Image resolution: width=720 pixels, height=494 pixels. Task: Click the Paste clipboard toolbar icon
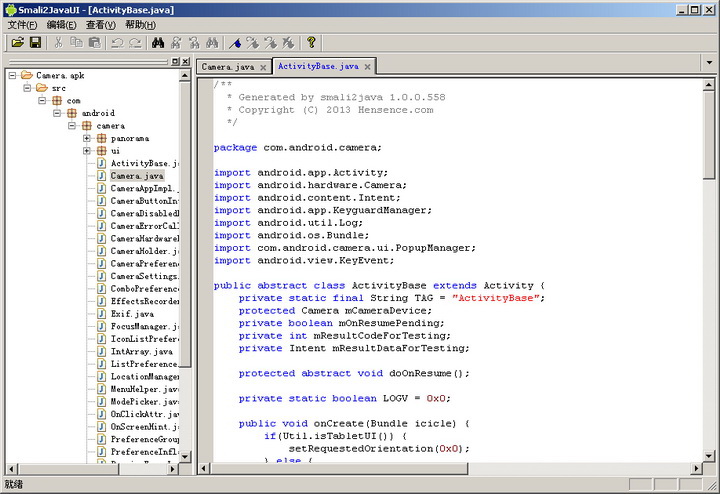pos(94,43)
